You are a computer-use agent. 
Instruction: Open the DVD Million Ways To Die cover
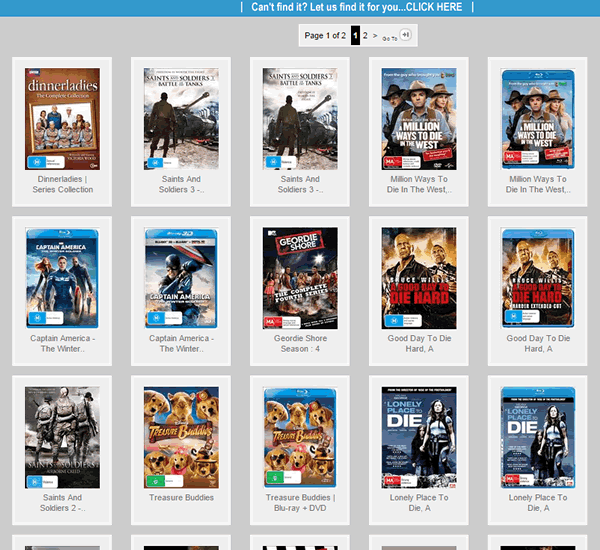pos(419,119)
